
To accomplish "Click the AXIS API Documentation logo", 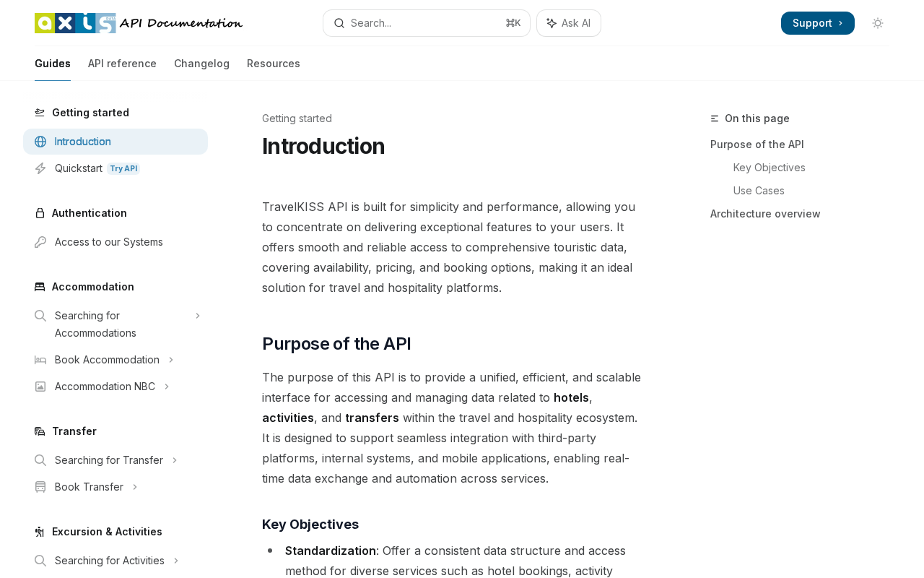I will pos(139,23).
